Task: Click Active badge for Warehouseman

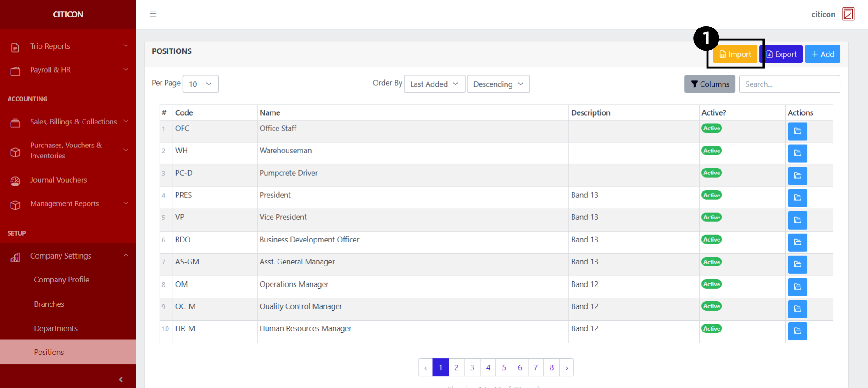Action: [711, 151]
